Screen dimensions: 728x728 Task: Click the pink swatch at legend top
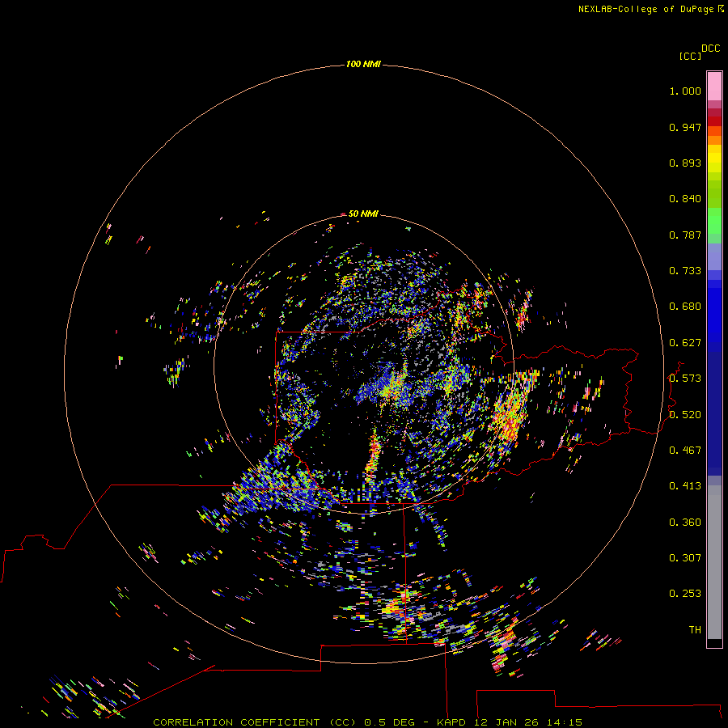click(714, 87)
